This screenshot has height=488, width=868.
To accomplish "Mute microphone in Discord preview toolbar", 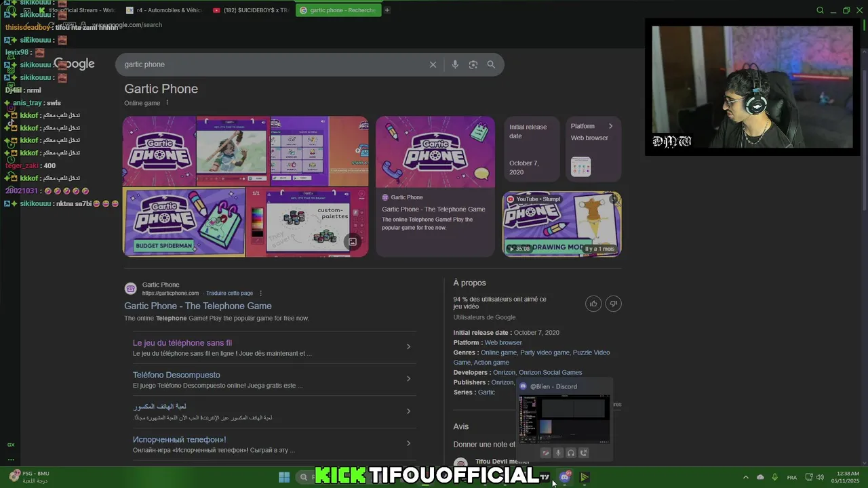I will pyautogui.click(x=558, y=453).
